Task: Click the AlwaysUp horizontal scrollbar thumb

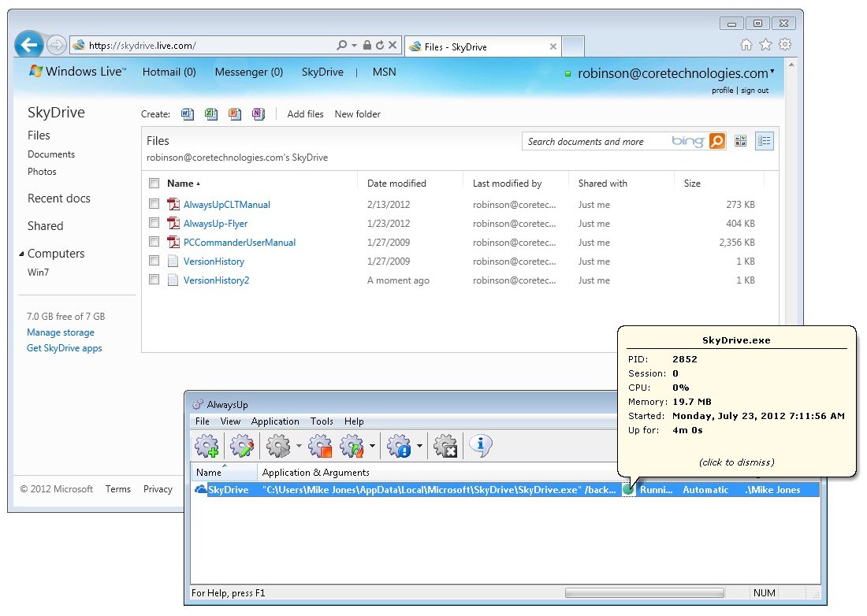Action: tap(644, 593)
